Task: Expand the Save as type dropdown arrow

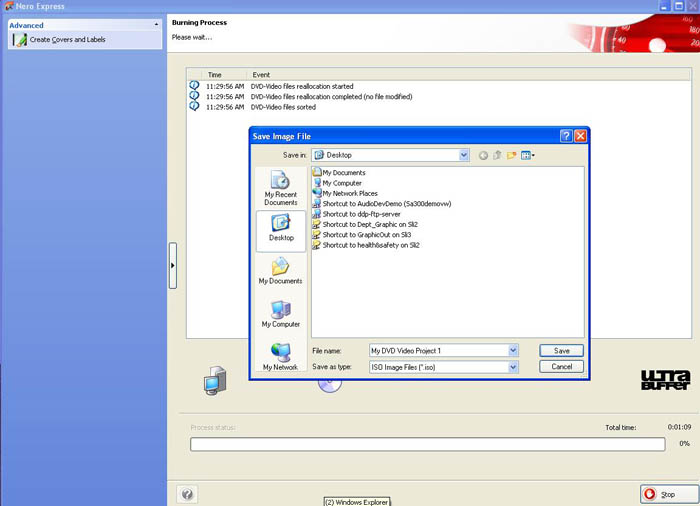Action: coord(513,367)
